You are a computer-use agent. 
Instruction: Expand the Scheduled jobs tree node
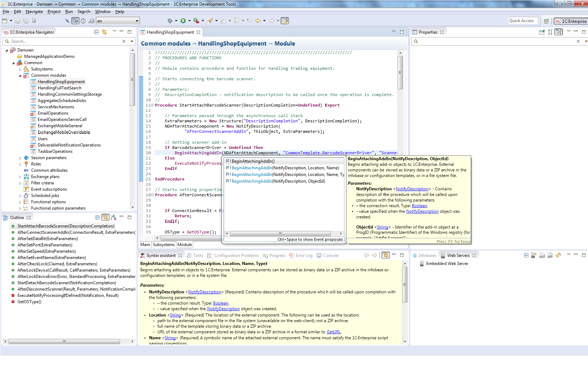pyautogui.click(x=20, y=196)
